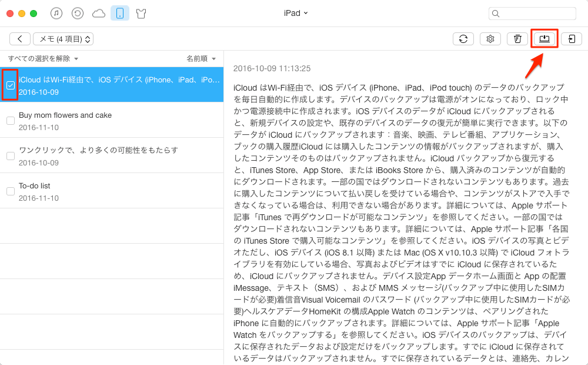Open the iTunes backup restore icon

coord(77,14)
